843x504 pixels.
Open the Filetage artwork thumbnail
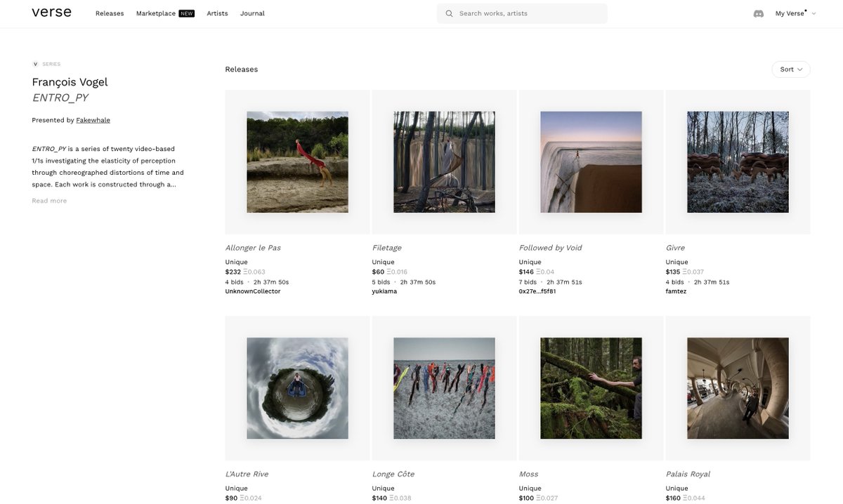pos(444,162)
